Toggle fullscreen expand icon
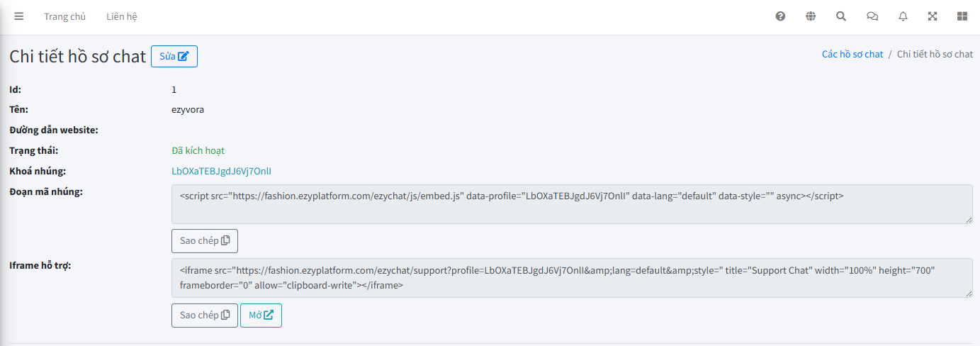 coord(933,16)
